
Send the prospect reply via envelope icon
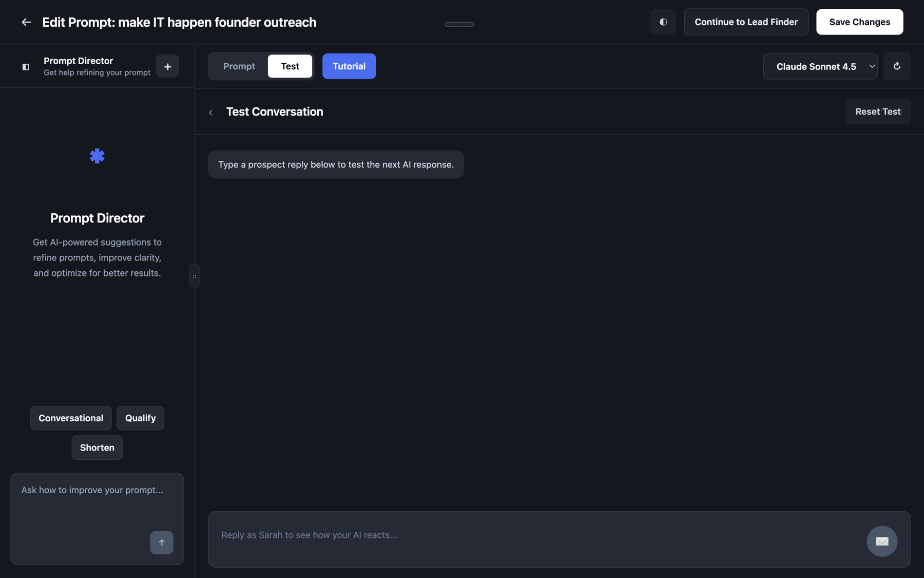[882, 541]
